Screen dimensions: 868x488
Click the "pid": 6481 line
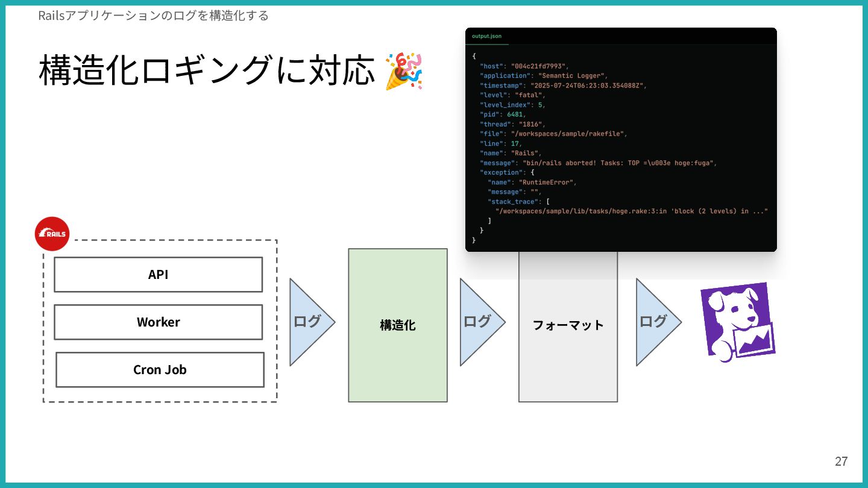[503, 114]
